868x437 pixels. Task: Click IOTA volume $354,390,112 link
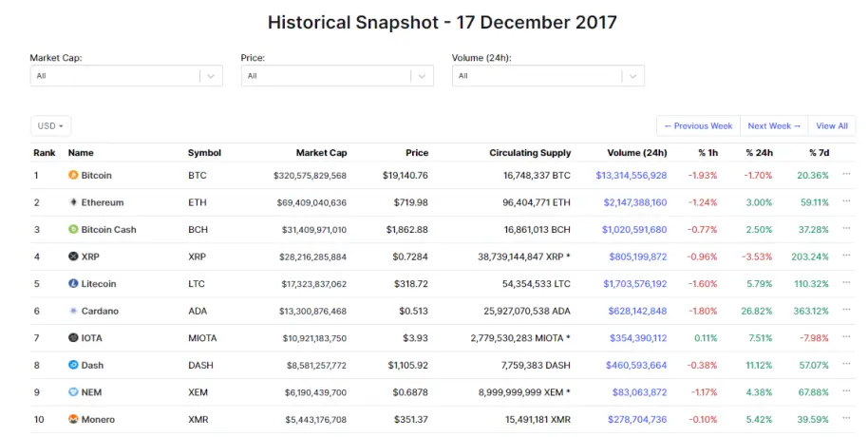click(x=638, y=338)
